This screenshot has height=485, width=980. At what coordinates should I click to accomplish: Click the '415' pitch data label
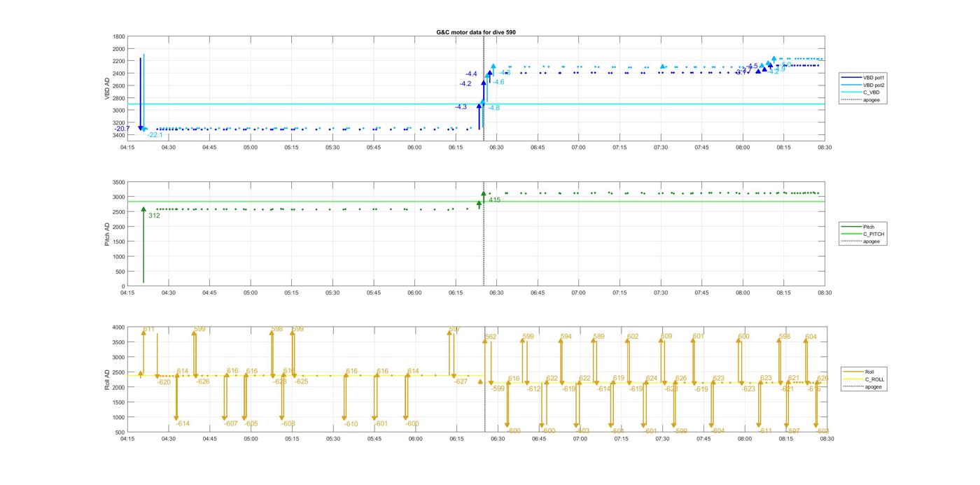pyautogui.click(x=494, y=200)
